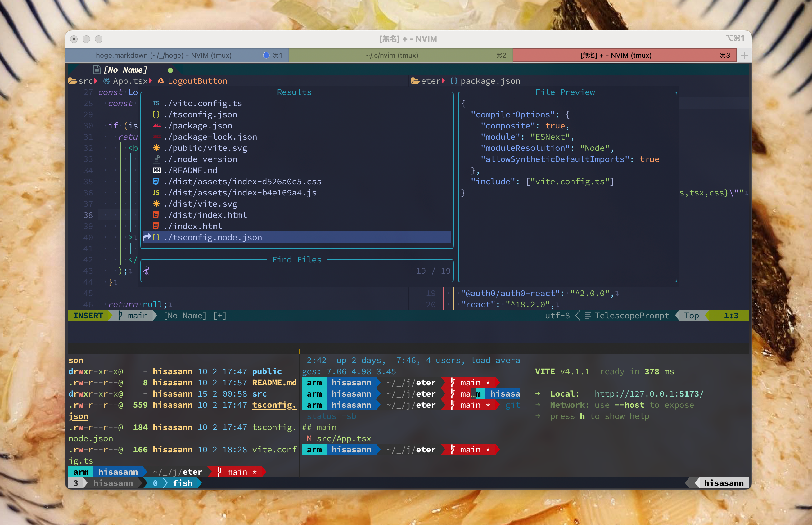
Task: Select ./dist/index.html in Results
Action: 205,215
